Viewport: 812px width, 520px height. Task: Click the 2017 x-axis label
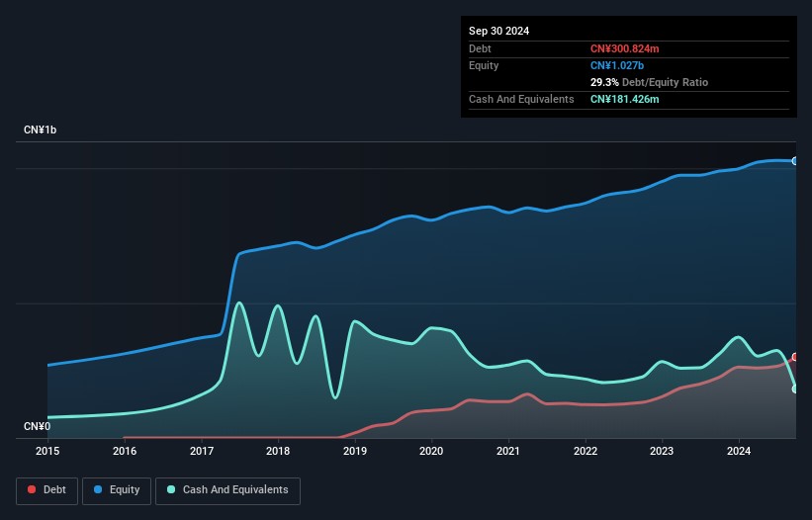(202, 451)
